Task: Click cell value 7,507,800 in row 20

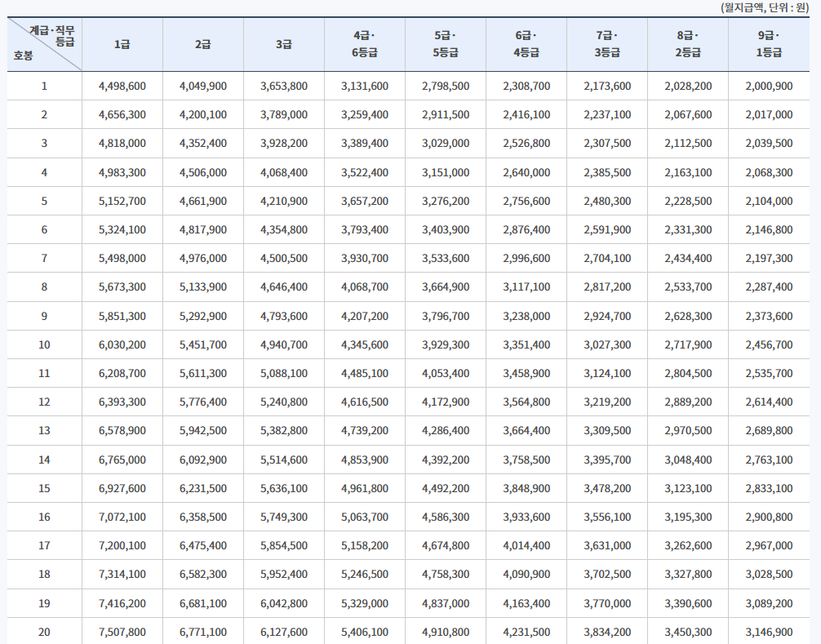Action: [123, 630]
